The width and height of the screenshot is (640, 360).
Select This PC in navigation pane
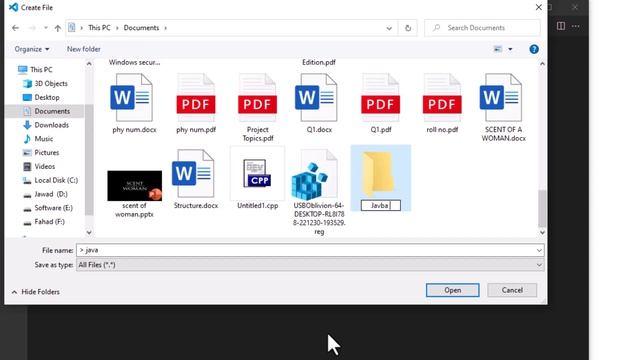coord(35,69)
